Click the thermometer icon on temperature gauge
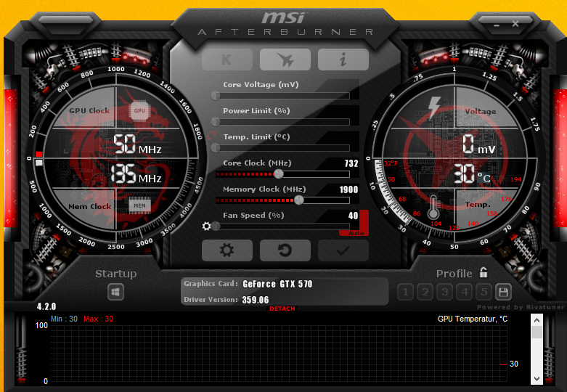Screen dimensions: 567x392 pos(433,207)
